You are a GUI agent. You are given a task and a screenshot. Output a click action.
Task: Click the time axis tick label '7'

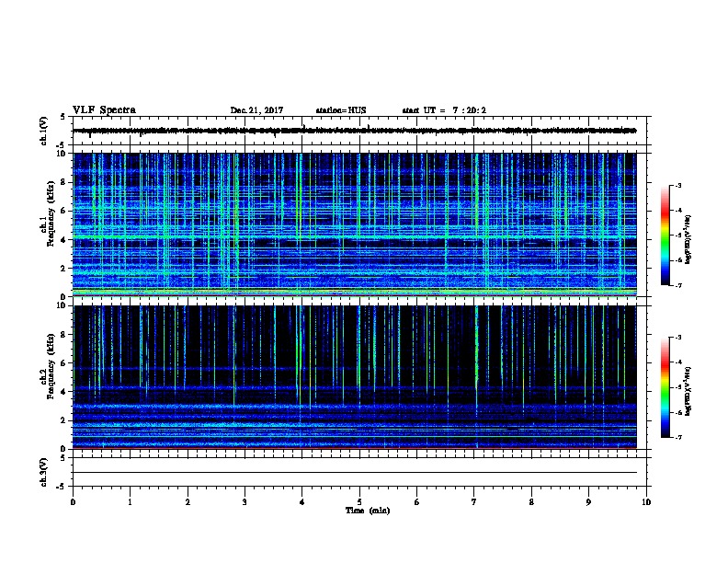pos(474,502)
